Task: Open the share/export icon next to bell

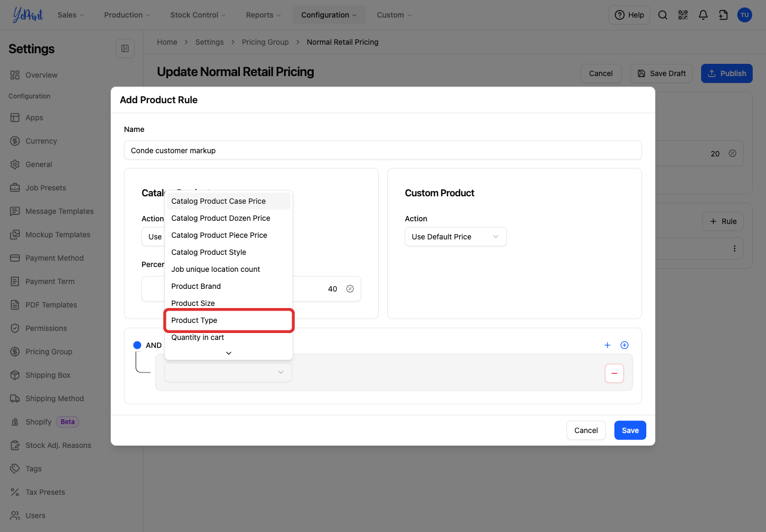Action: (723, 15)
